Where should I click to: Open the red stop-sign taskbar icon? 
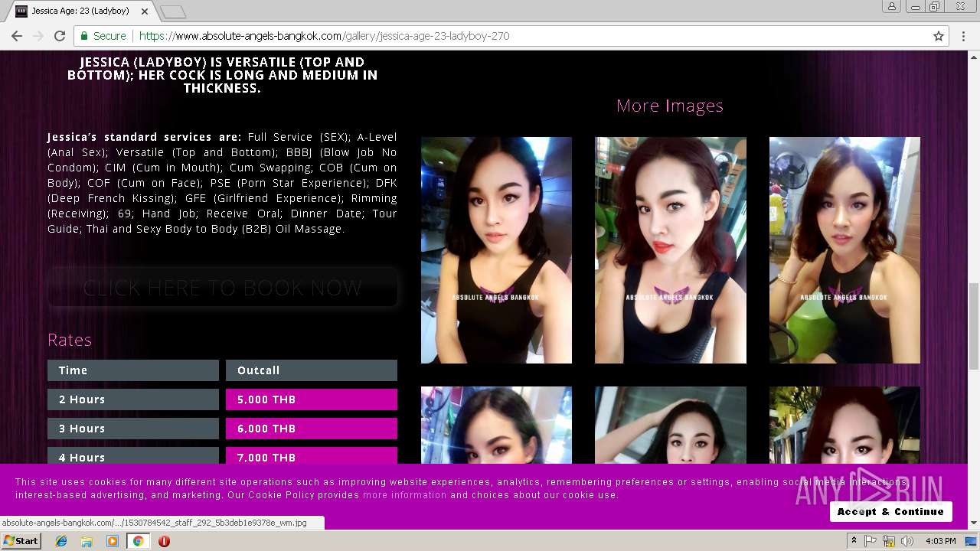[164, 541]
